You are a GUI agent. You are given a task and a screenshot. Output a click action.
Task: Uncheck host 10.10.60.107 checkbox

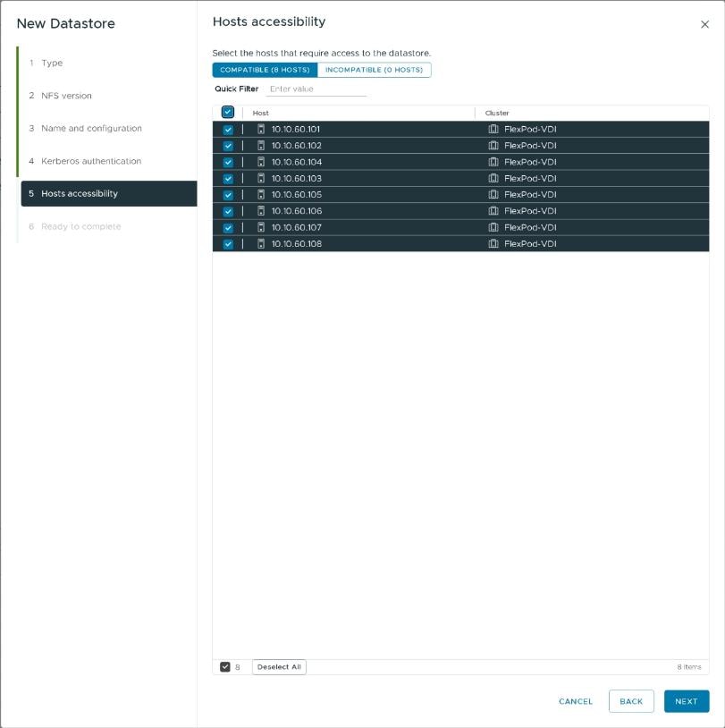[x=228, y=228]
